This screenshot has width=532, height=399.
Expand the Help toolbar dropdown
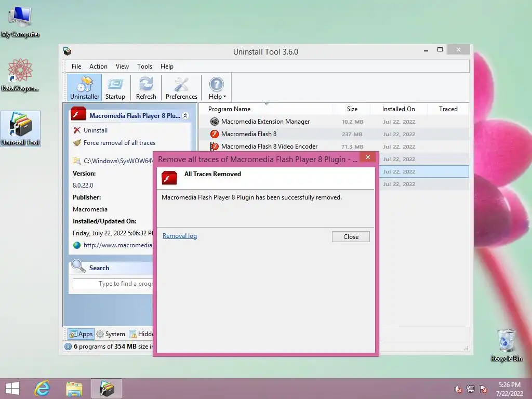click(x=217, y=87)
